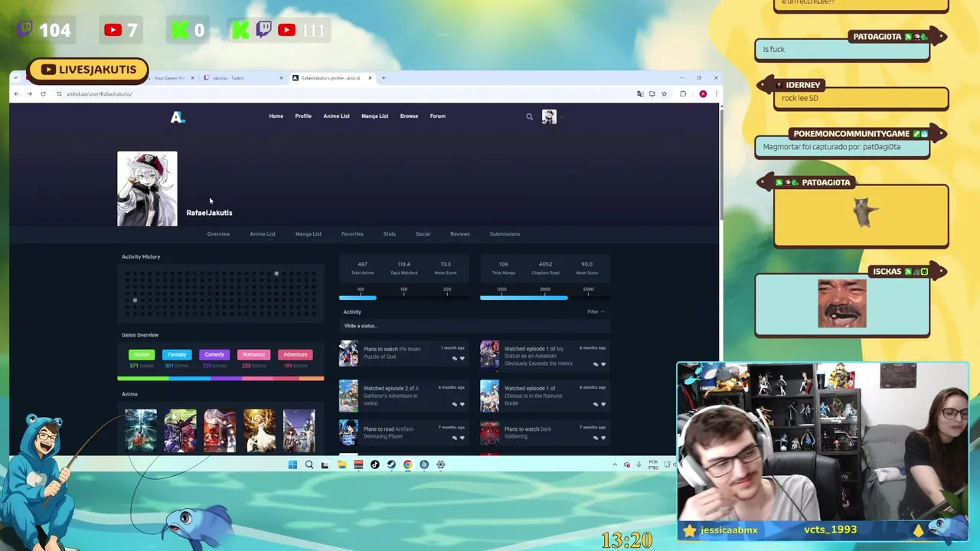Like the Dark Gathering activity
Screen dimensions: 980x551
[x=603, y=438]
